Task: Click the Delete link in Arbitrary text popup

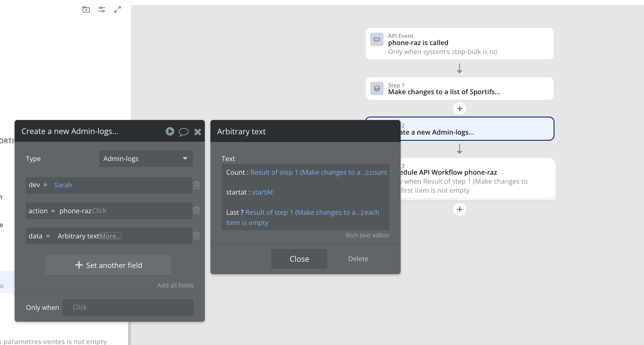Action: pyautogui.click(x=358, y=259)
